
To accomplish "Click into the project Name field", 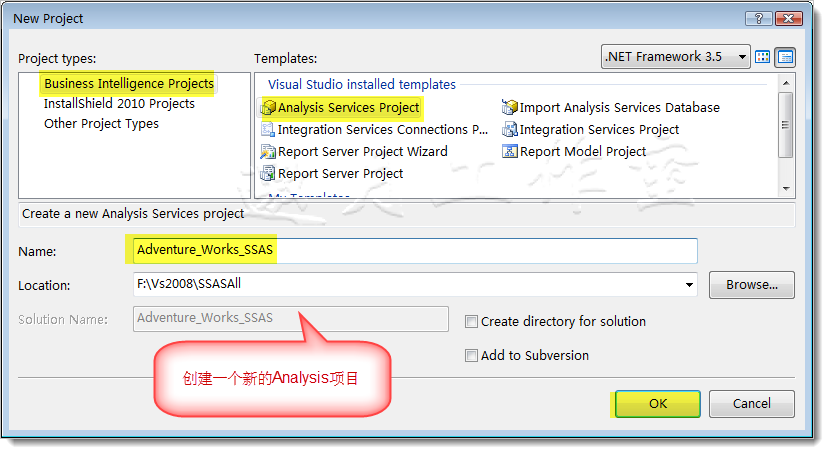I will point(415,251).
